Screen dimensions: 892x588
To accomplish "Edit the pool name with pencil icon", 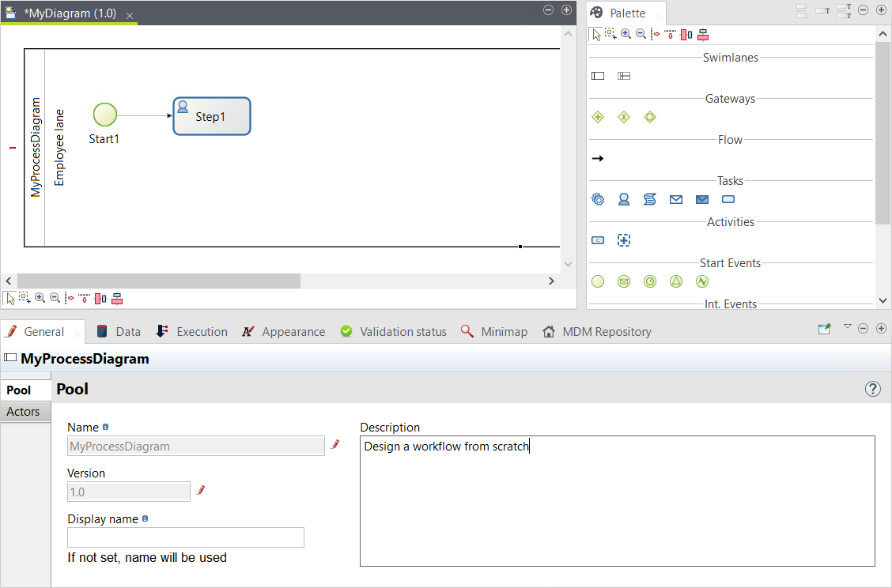I will pyautogui.click(x=335, y=445).
